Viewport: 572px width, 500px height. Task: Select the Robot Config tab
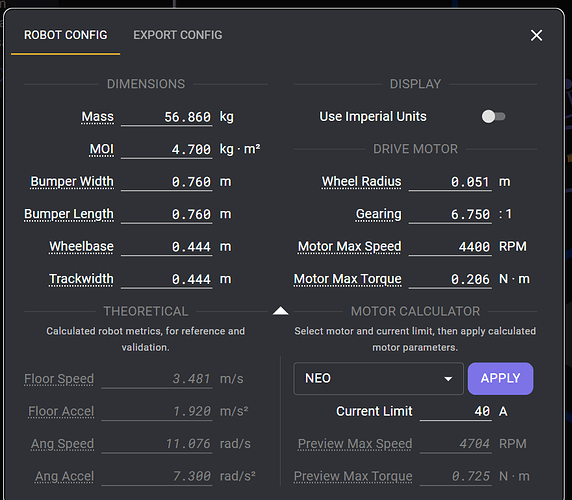pyautogui.click(x=66, y=35)
